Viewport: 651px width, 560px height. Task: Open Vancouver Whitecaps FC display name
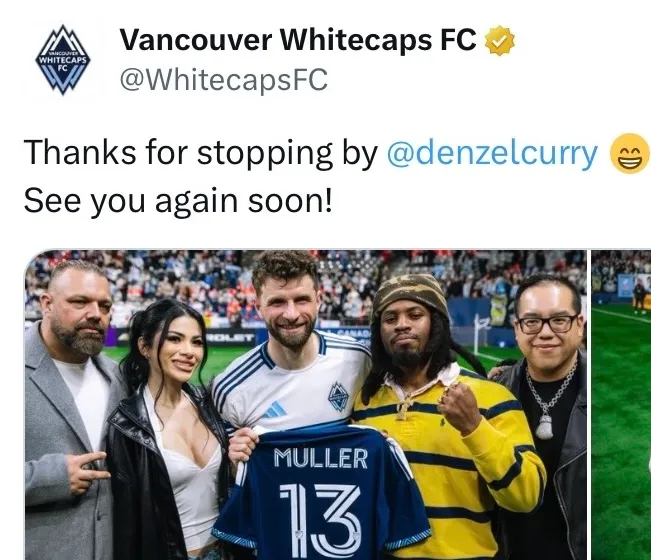[298, 40]
